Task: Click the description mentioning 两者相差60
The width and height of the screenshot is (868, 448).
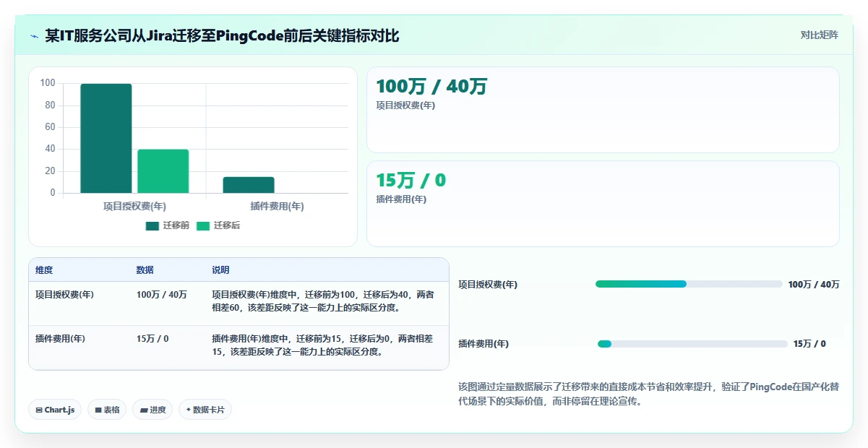Action: point(323,301)
